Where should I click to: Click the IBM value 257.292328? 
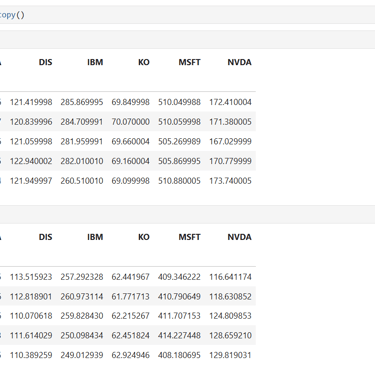coord(82,277)
